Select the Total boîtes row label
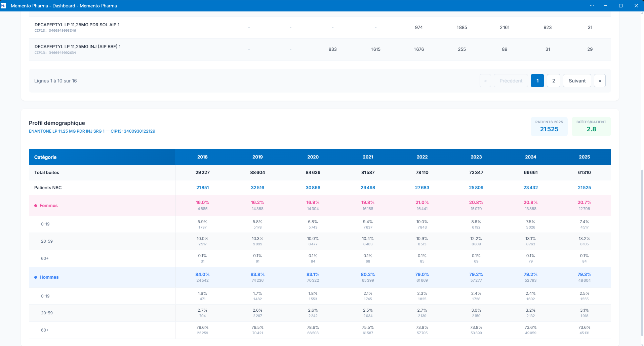The image size is (644, 346). (47, 173)
